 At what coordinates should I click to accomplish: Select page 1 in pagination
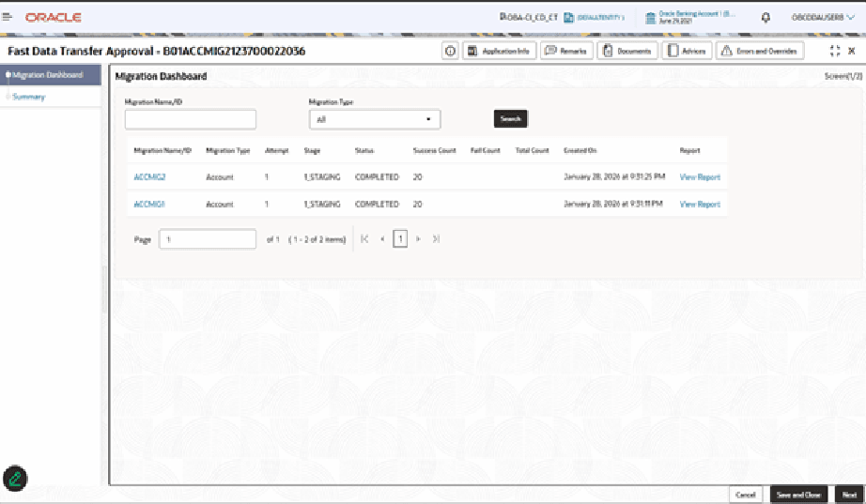(x=400, y=239)
